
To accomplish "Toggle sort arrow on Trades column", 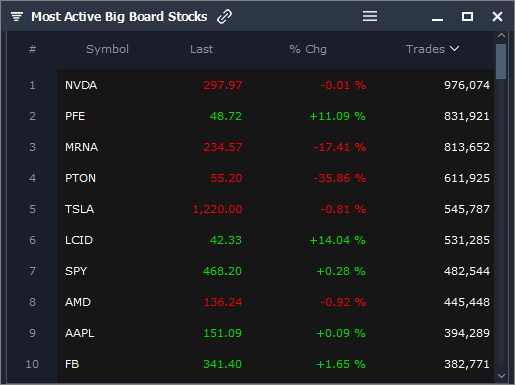I will 454,49.
